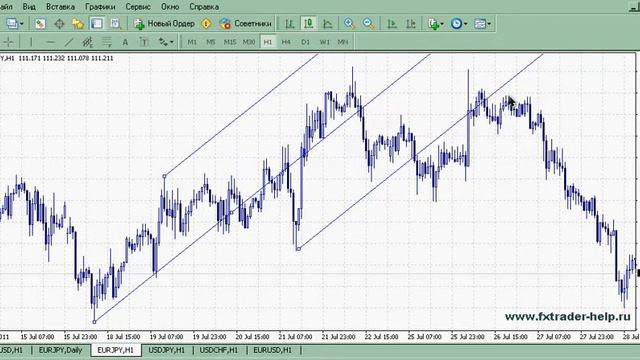Click the channel anchor point at chart bottom-left
This screenshot has height=360, width=640.
coord(94,322)
